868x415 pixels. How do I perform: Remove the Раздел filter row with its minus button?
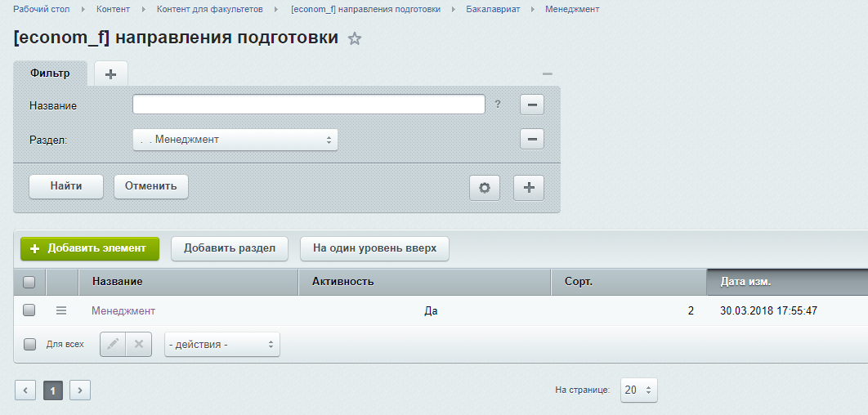[x=532, y=140]
